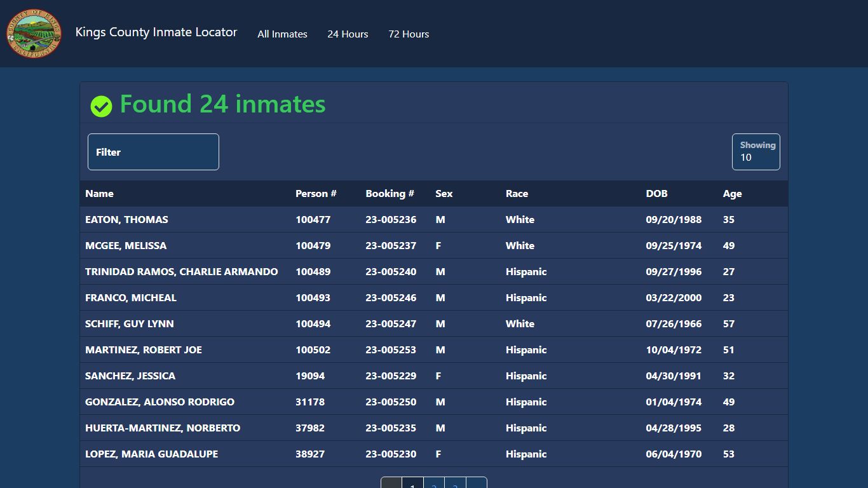The image size is (868, 488).
Task: Click booking number 23-005237
Action: point(391,246)
